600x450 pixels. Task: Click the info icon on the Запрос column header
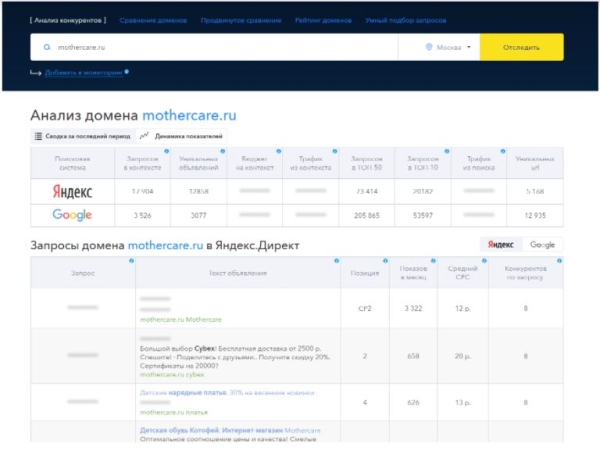(131, 261)
